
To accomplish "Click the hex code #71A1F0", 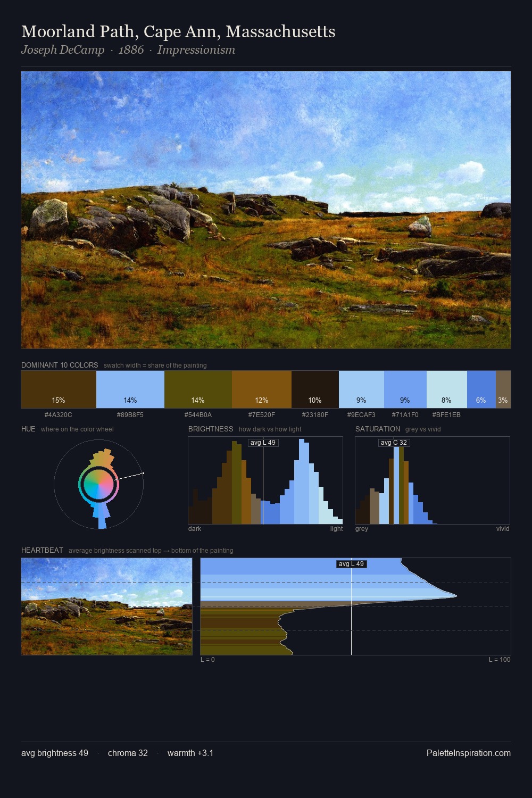I will 405,415.
